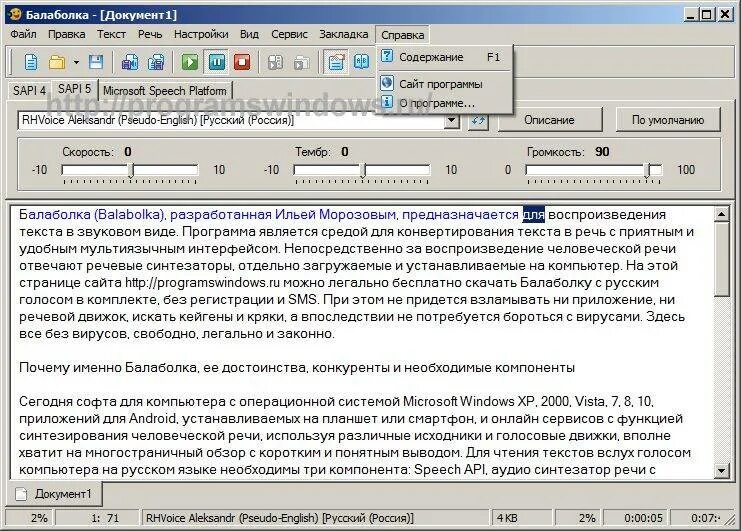741x531 pixels.
Task: Click the Open file folder icon
Action: point(57,62)
